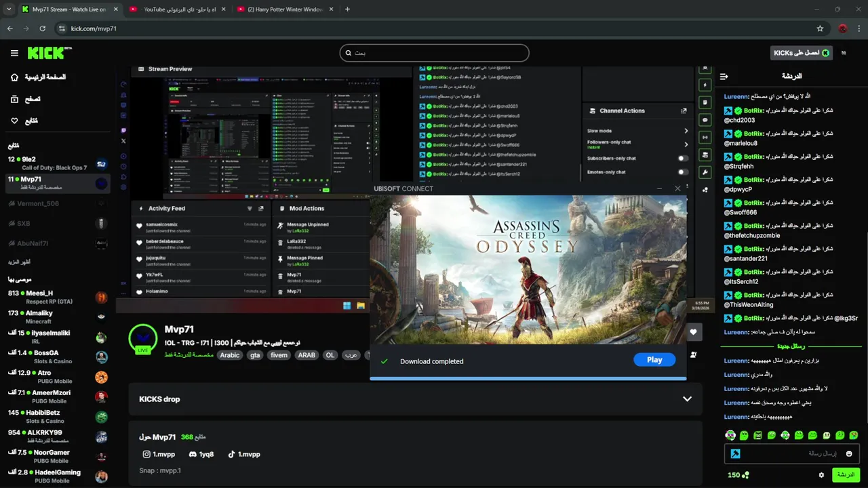
Task: Click the Get KICKs button in header
Action: pyautogui.click(x=802, y=53)
